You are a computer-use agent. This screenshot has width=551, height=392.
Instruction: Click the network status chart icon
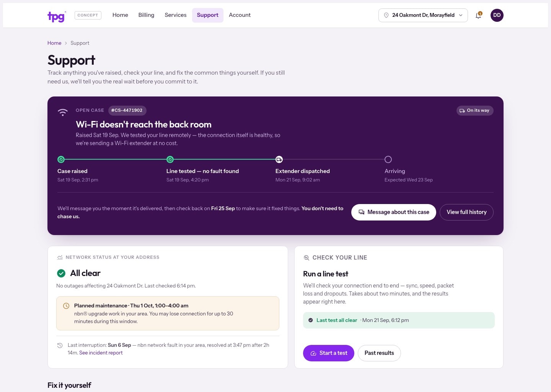point(60,257)
